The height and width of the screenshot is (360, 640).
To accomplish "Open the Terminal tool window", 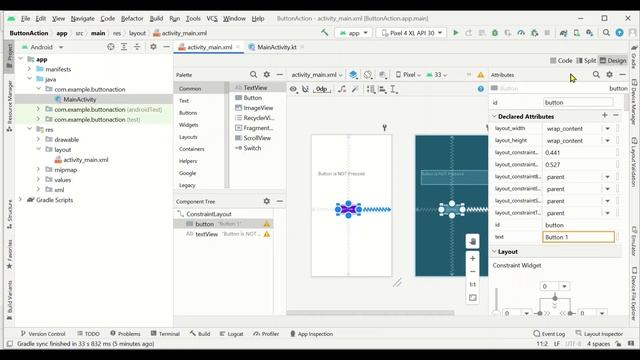I will pyautogui.click(x=165, y=333).
